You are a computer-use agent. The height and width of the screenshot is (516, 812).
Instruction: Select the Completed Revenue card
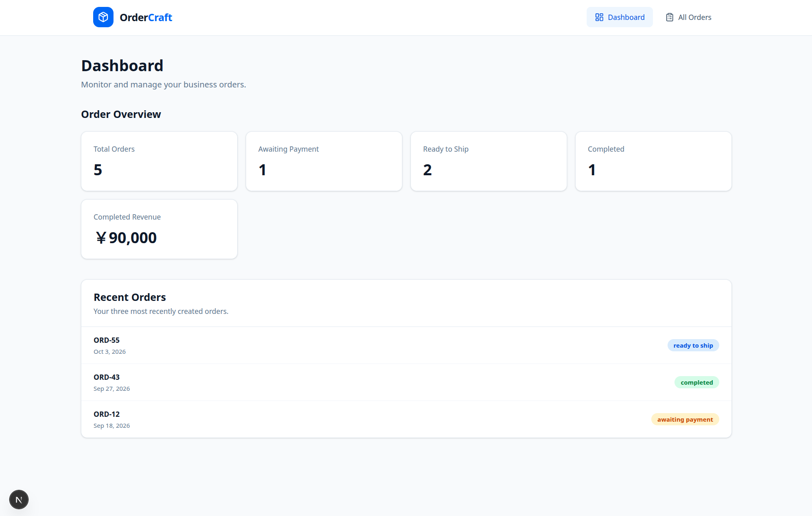point(159,229)
